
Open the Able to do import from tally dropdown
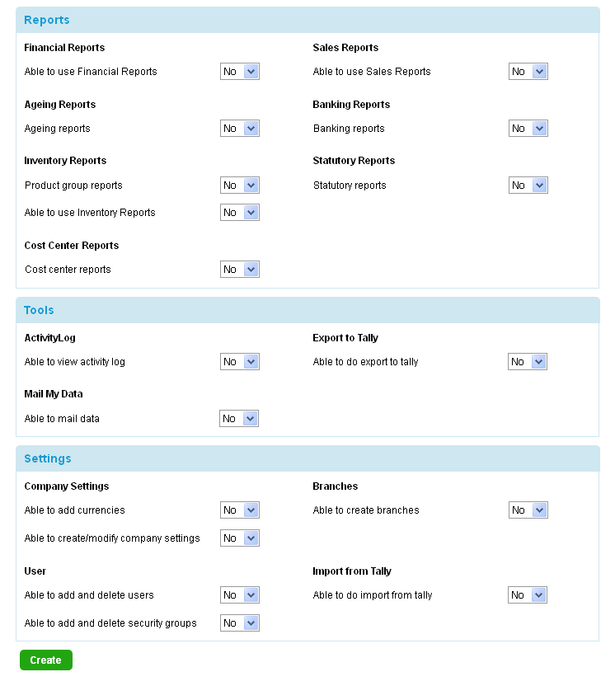pyautogui.click(x=528, y=594)
